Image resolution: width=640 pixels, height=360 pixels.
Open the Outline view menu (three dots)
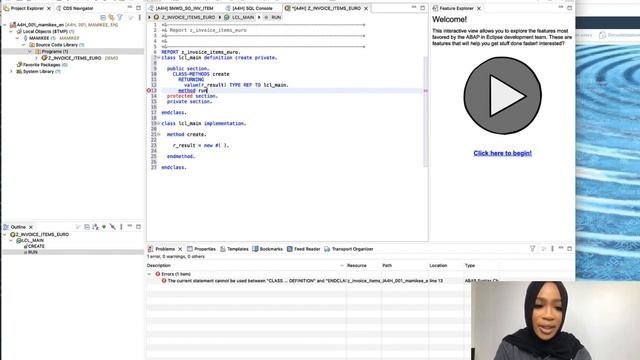[x=121, y=227]
